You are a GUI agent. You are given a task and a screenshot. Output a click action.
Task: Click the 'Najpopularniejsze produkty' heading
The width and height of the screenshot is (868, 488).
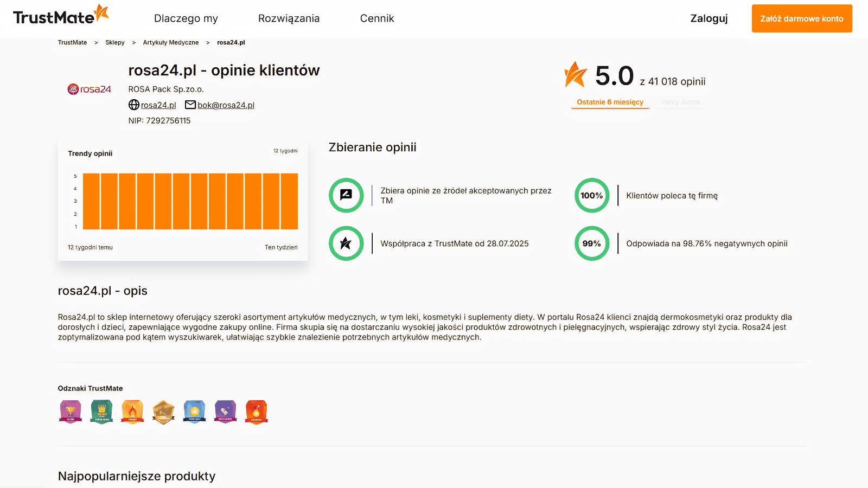coord(137,476)
